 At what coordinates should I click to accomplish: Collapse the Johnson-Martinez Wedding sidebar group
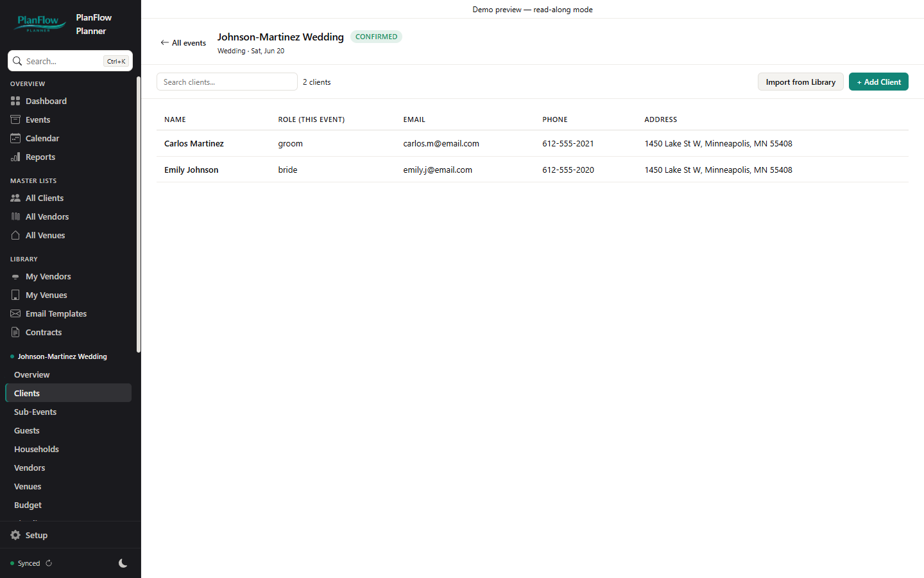tap(62, 356)
